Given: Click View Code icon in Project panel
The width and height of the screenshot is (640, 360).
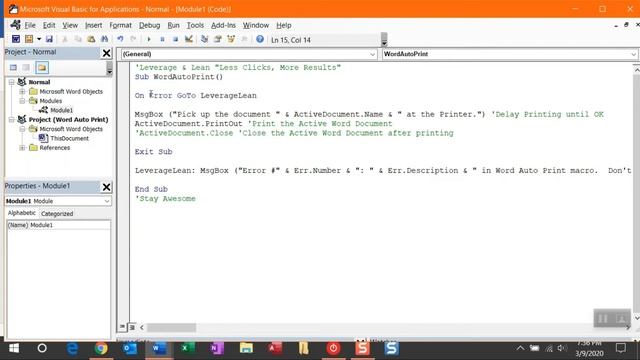Looking at the screenshot, I should pyautogui.click(x=13, y=67).
